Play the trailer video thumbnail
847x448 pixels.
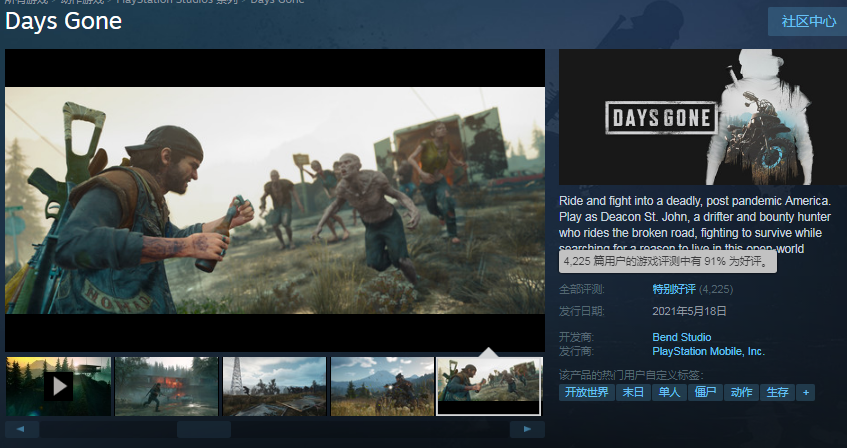58,386
